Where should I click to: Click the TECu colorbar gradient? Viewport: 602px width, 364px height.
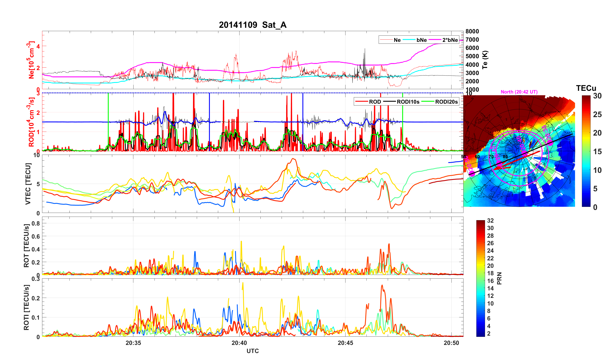pyautogui.click(x=586, y=151)
